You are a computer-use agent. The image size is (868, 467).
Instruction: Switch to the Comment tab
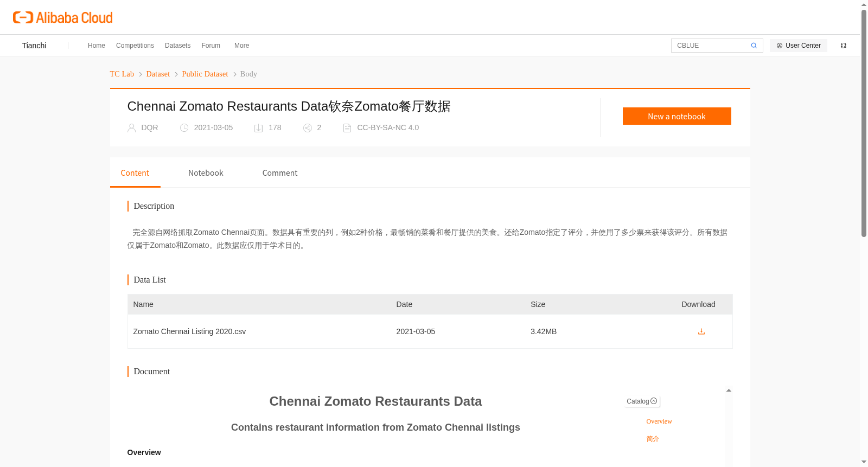[x=280, y=173]
